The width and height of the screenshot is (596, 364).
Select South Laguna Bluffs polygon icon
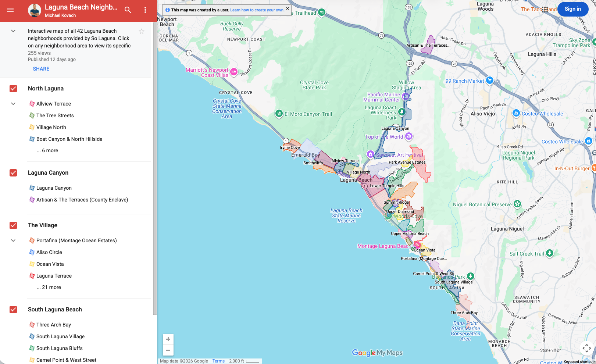(x=32, y=348)
